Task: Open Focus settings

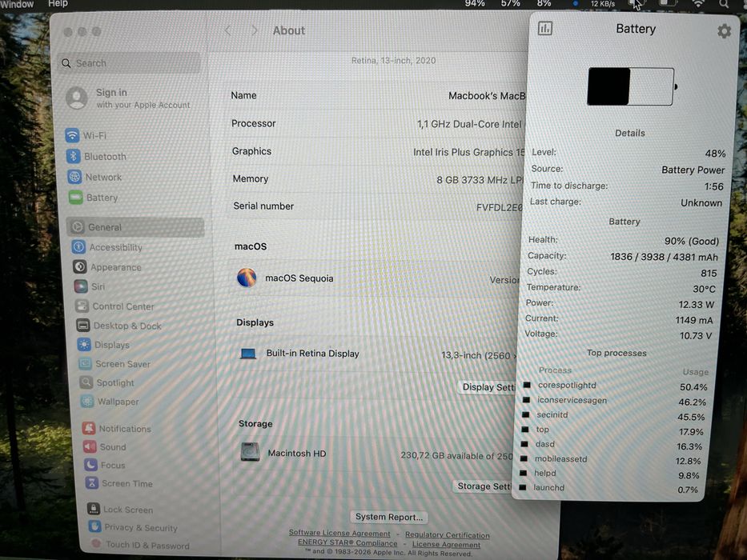Action: pos(105,465)
